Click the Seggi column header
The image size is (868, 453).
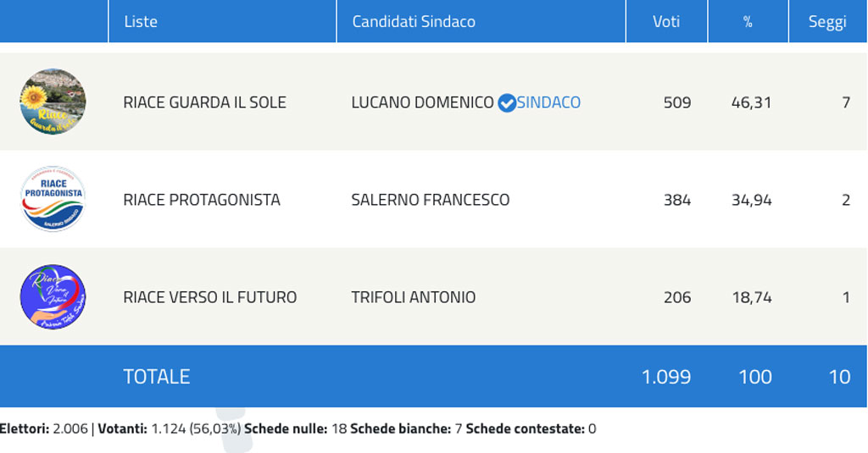[826, 22]
